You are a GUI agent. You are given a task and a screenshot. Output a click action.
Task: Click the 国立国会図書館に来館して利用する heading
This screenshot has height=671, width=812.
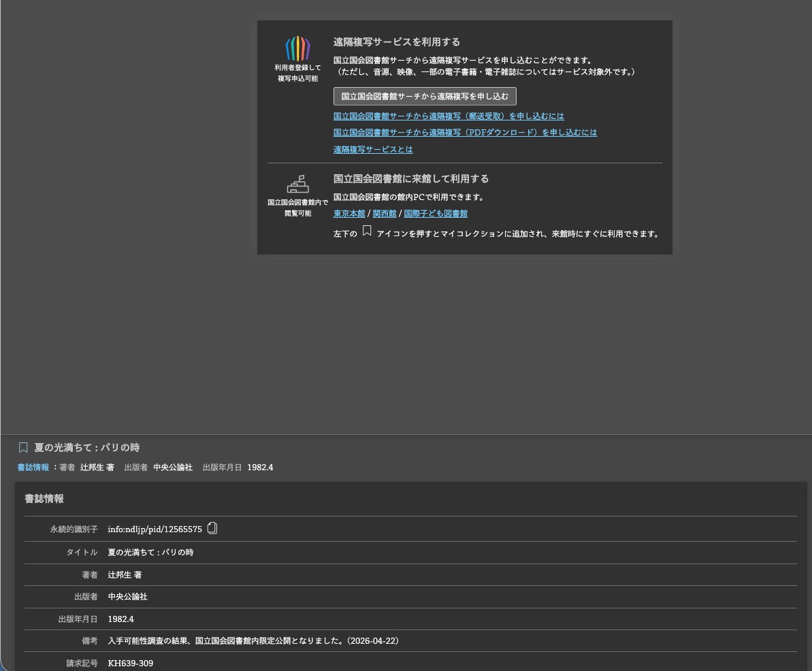[411, 179]
